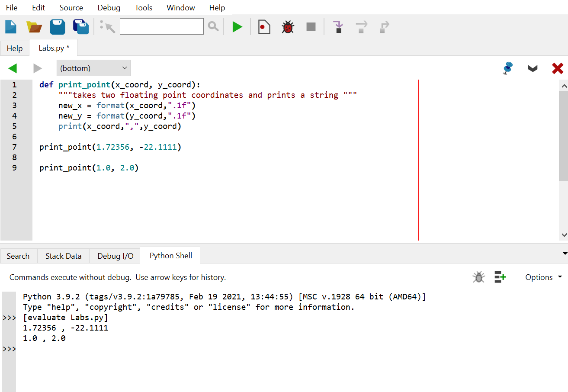Viewport: 568px width, 392px height.
Task: Go back using the green left arrow
Action: [x=13, y=68]
